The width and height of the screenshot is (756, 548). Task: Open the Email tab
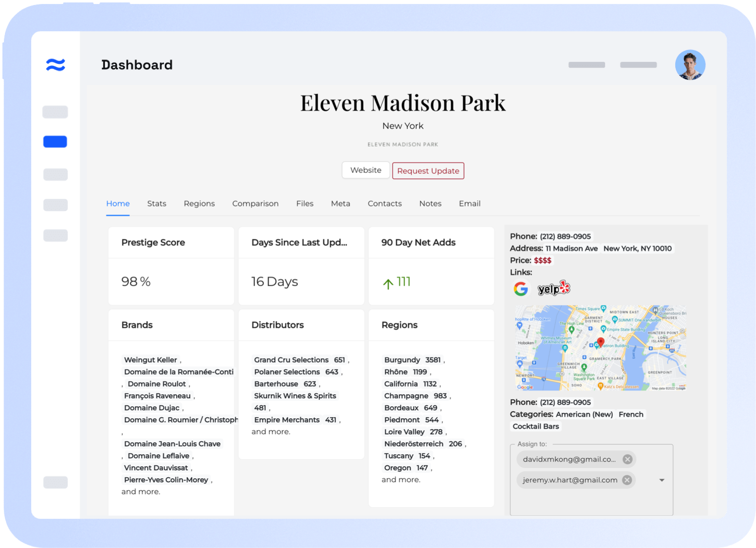pyautogui.click(x=470, y=204)
